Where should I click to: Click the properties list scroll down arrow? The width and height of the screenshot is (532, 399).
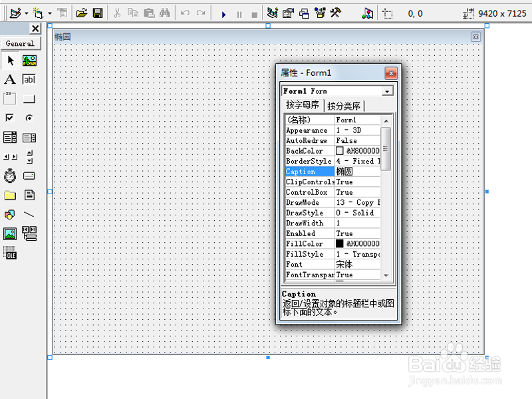click(x=386, y=275)
